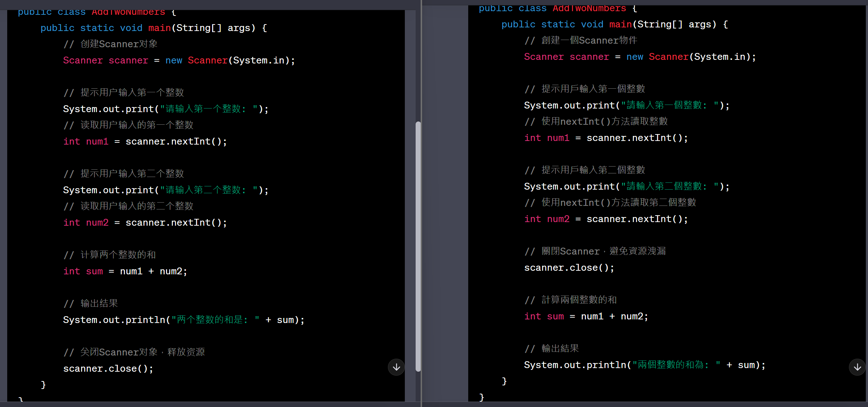868x407 pixels.
Task: Click the 'main' method name in left panel
Action: tap(159, 28)
